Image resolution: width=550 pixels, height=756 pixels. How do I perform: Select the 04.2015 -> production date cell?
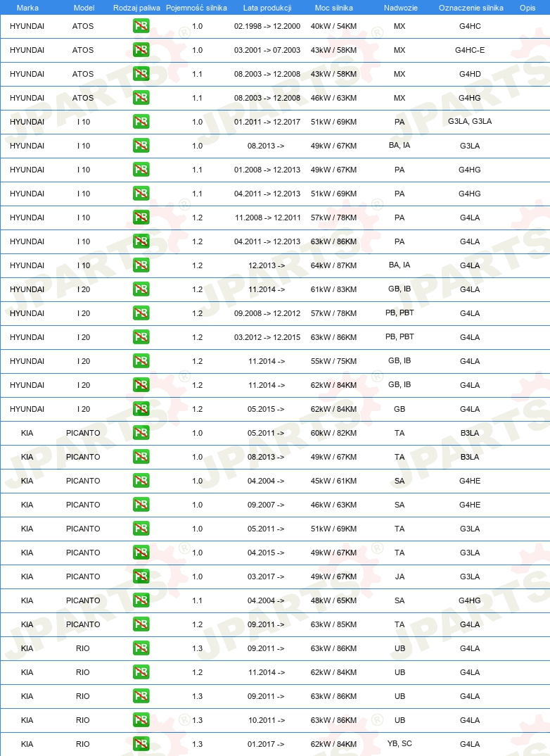(x=266, y=553)
